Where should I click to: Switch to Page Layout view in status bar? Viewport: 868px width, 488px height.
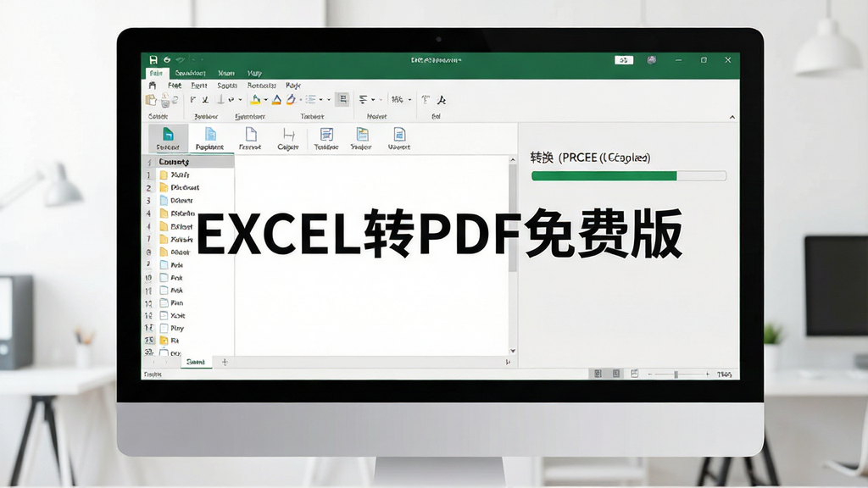(616, 374)
